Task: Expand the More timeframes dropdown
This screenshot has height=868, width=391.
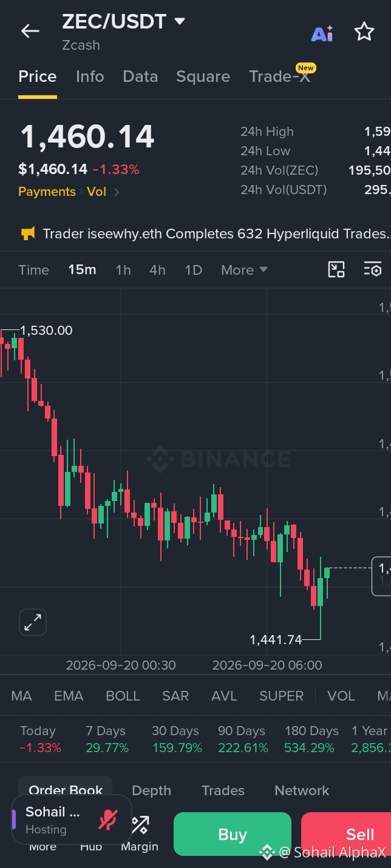Action: click(244, 270)
